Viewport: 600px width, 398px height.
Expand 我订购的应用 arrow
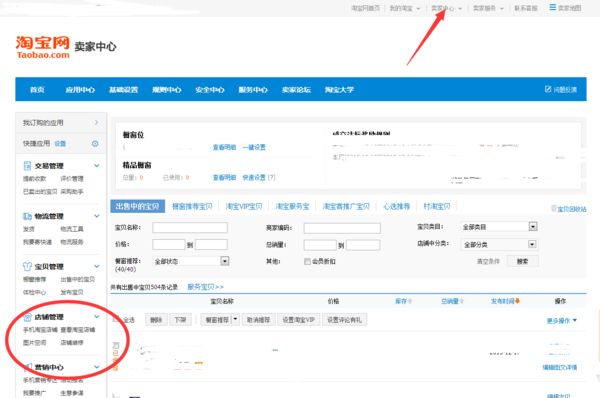pyautogui.click(x=96, y=122)
